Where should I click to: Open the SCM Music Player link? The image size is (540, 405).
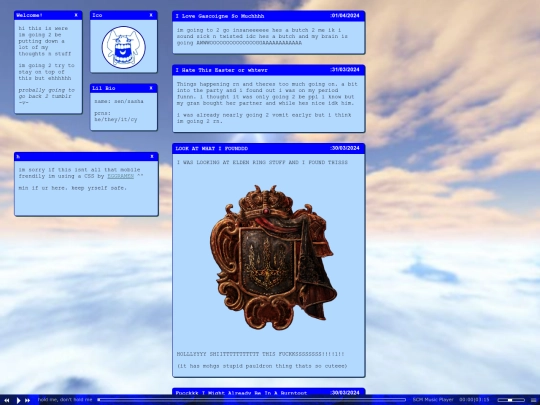(433, 399)
